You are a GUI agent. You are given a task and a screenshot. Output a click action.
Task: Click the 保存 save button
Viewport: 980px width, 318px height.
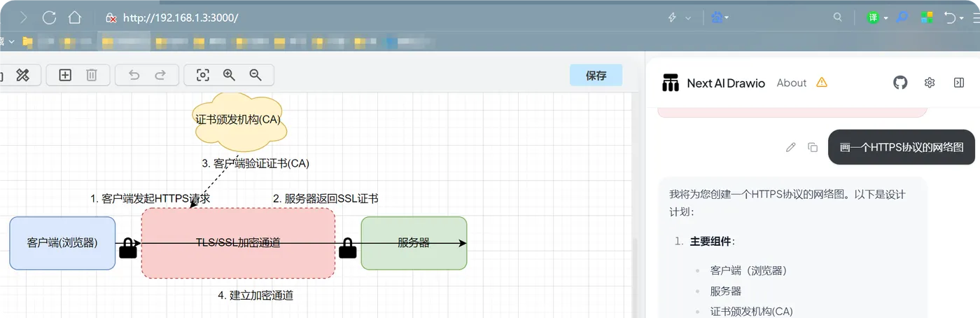point(596,76)
